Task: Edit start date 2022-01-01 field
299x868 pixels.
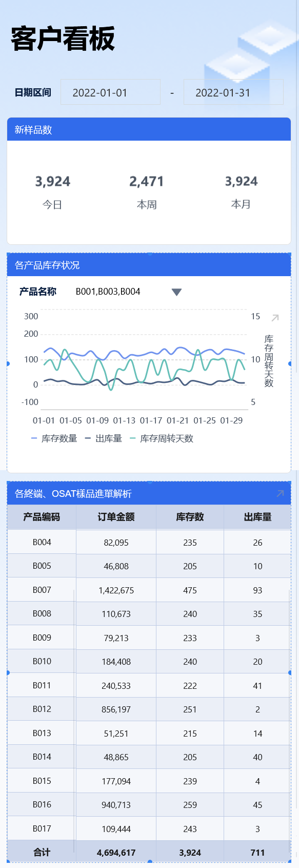Action: [110, 92]
